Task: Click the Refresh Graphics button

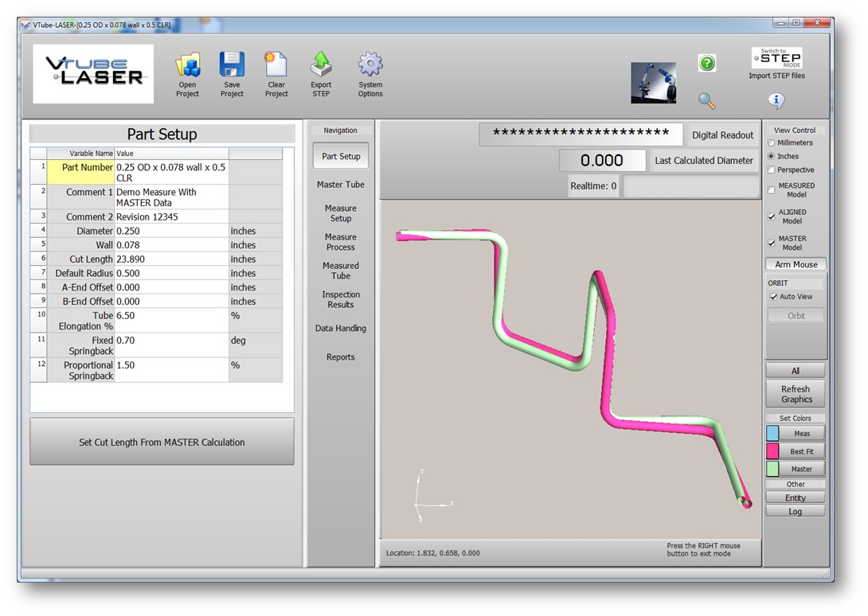Action: coord(796,395)
